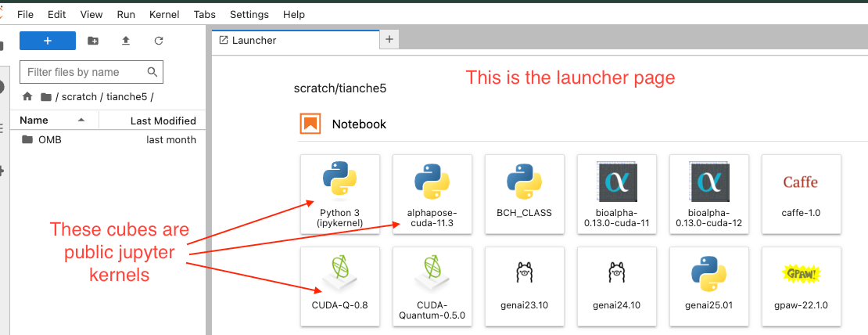The width and height of the screenshot is (868, 335).
Task: Click the breadcrumb folder icon
Action: point(46,97)
